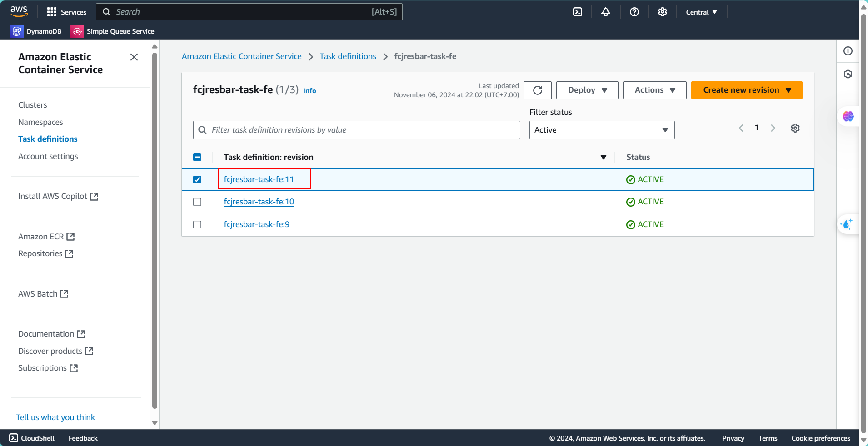Open Namespaces in the sidebar

[x=40, y=122]
